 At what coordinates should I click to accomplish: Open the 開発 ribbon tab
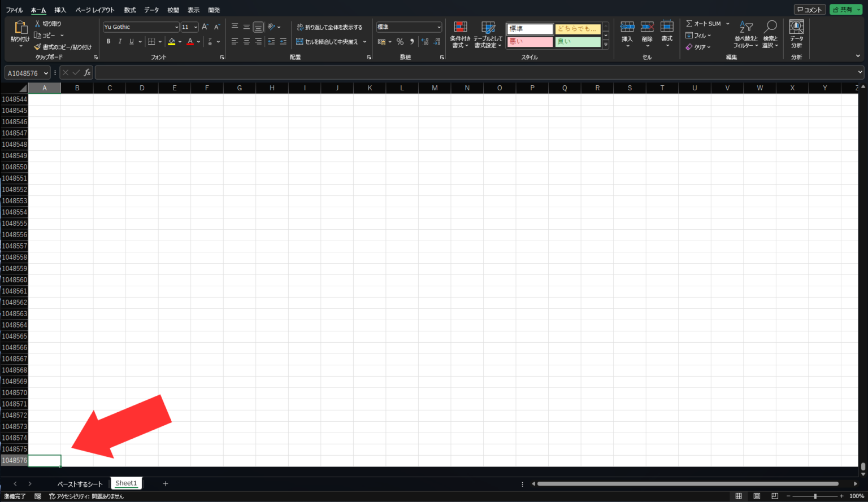pos(214,10)
